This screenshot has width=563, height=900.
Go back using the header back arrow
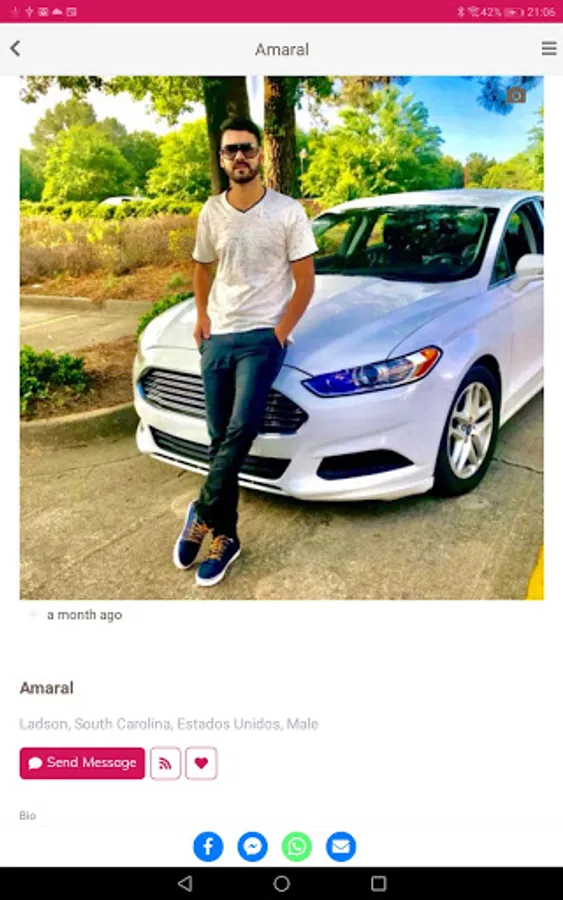pos(15,49)
